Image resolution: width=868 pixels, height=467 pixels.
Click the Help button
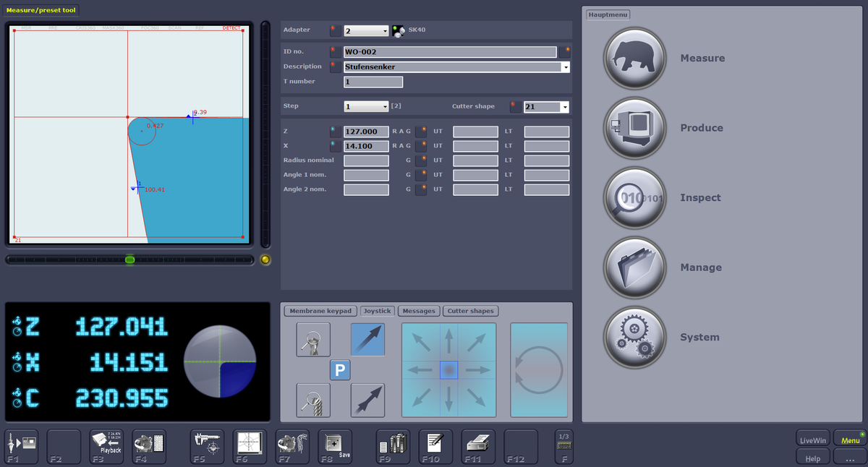[812, 458]
